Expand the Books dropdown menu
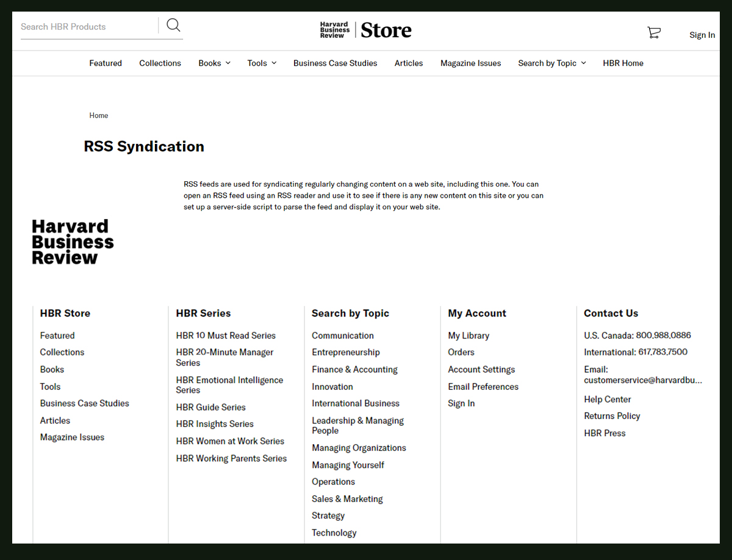This screenshot has width=732, height=560. pos(210,63)
